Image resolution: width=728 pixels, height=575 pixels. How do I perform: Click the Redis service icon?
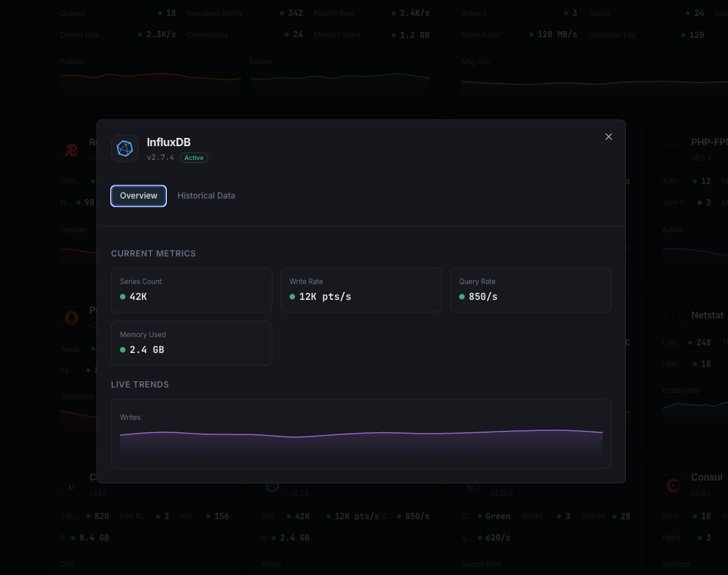(x=72, y=150)
